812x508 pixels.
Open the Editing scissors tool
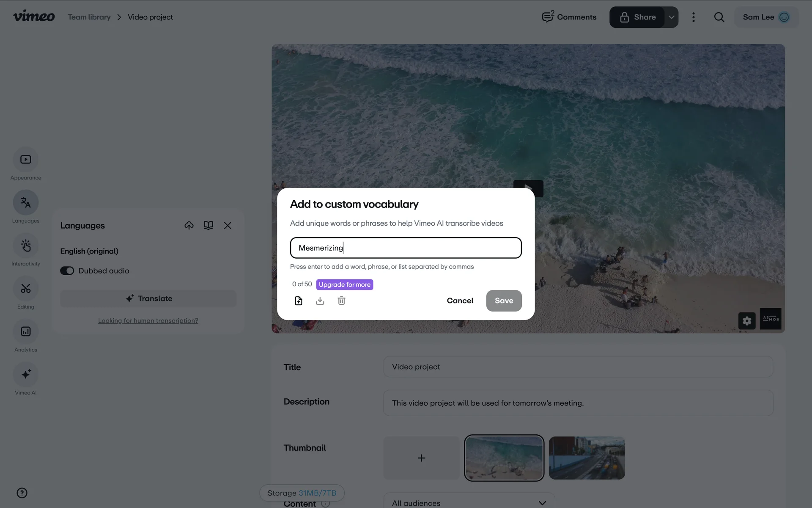click(26, 289)
